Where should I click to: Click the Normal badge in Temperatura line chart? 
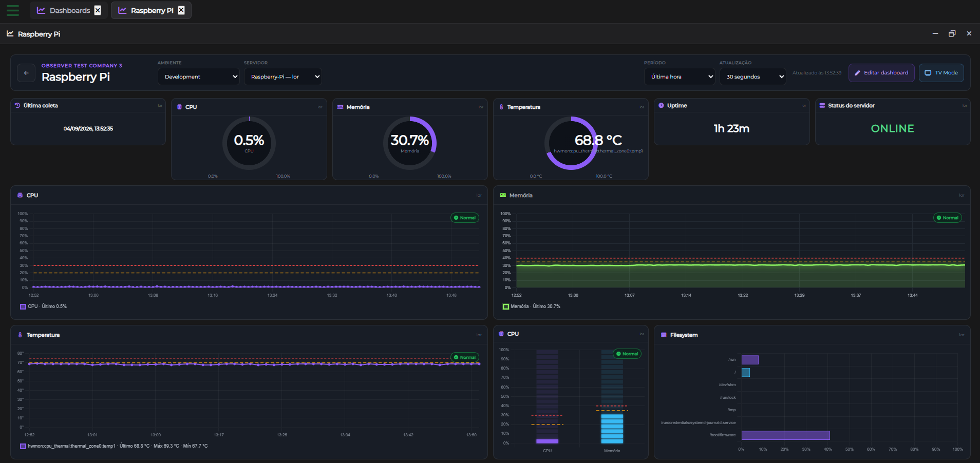[465, 357]
